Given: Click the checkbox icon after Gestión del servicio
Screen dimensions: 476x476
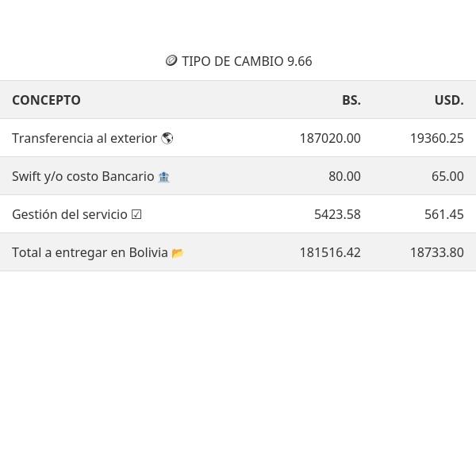Looking at the screenshot, I should [x=136, y=214].
